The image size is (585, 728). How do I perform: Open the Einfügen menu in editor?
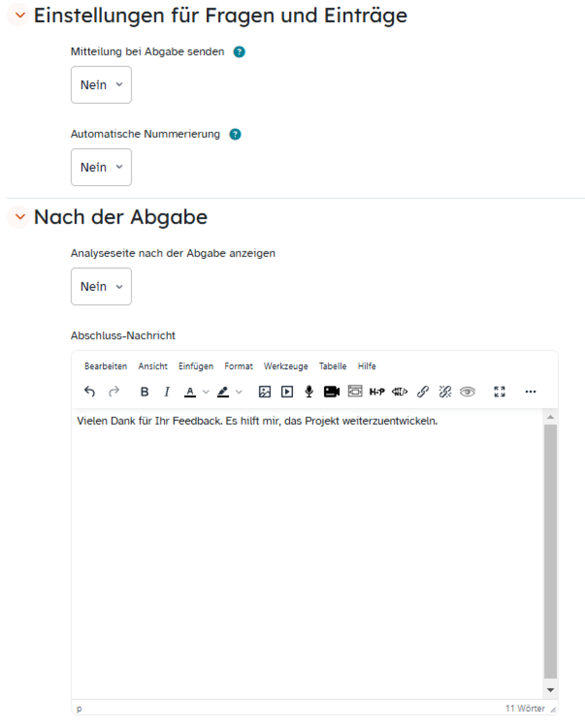(195, 366)
